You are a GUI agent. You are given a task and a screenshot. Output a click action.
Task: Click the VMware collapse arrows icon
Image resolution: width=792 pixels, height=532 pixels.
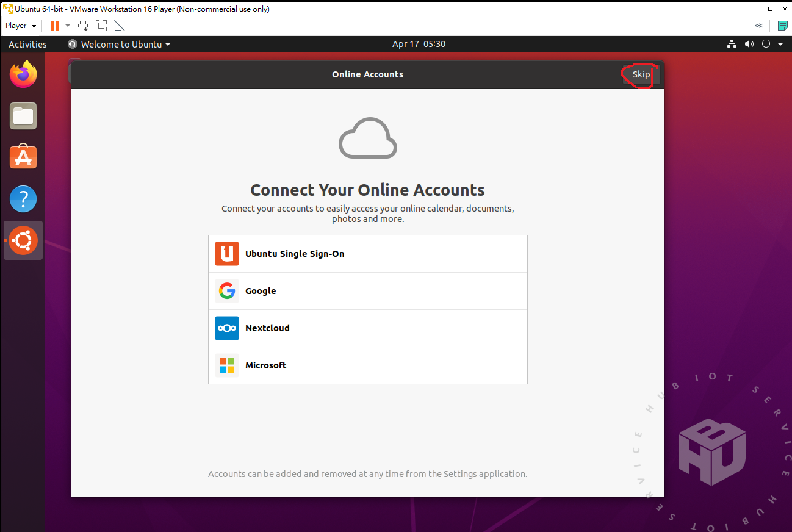coord(758,26)
